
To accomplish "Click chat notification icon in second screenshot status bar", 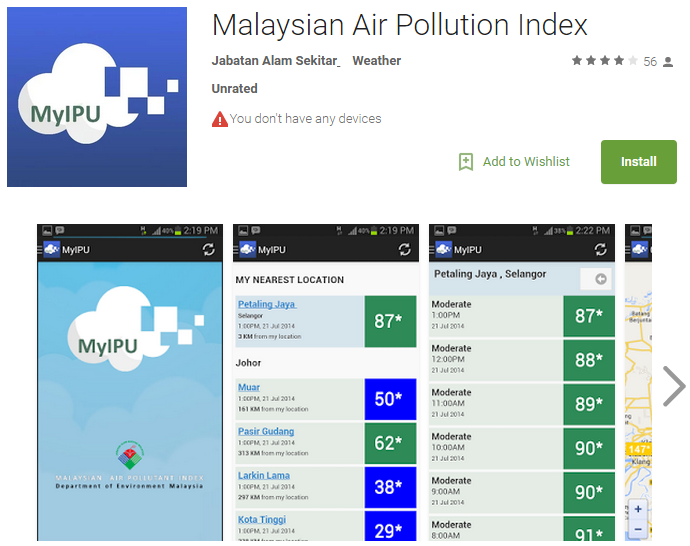I will pyautogui.click(x=256, y=231).
